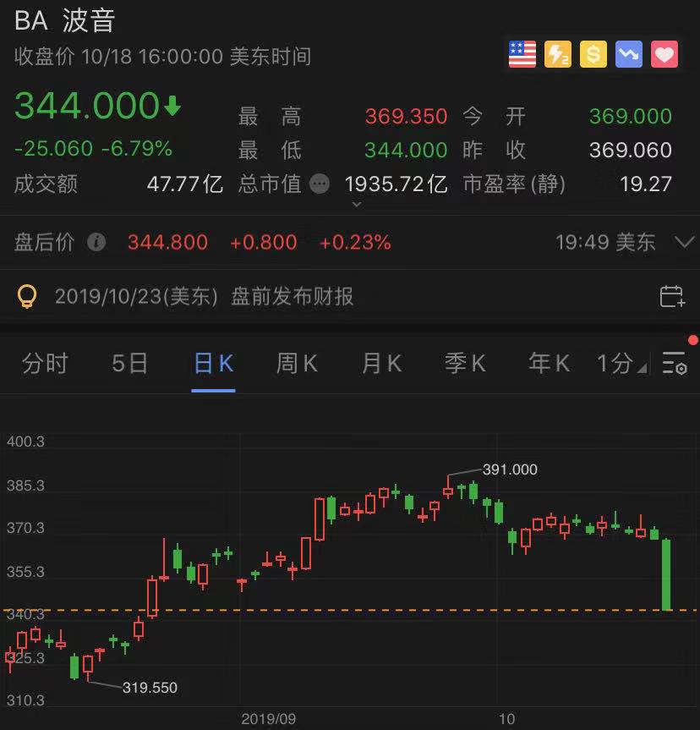The image size is (700, 730).
Task: Click the dollar trading icon
Action: pos(592,53)
